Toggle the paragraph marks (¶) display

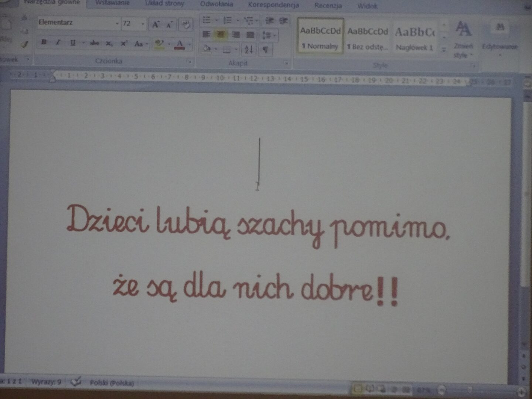click(265, 50)
